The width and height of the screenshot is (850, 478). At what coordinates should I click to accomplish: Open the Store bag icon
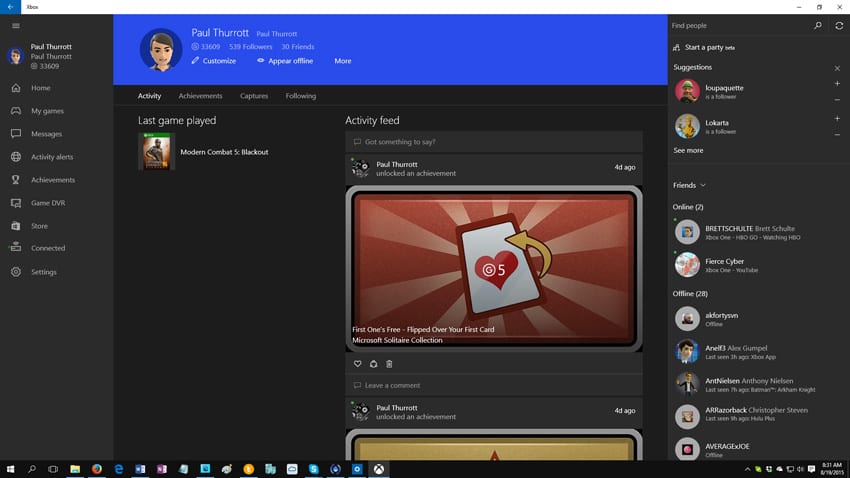pos(16,225)
